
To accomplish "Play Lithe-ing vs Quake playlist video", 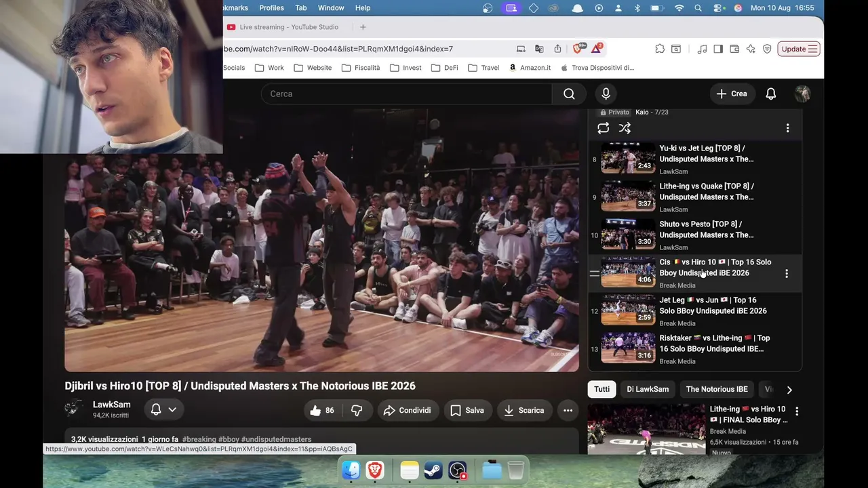I will point(628,197).
